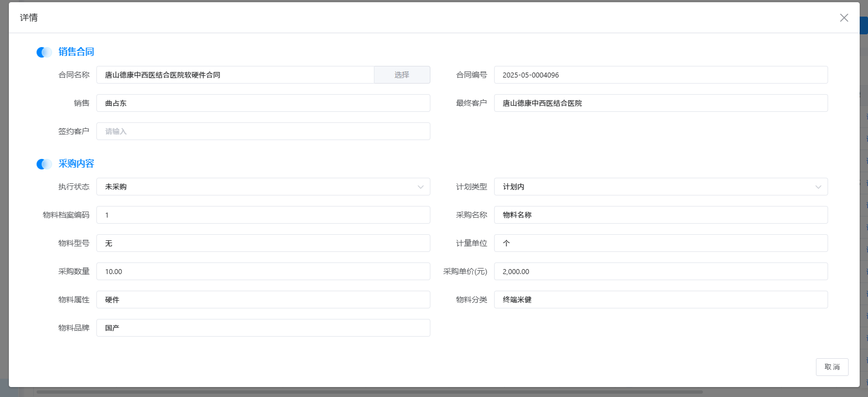Click the 物料型号 field
Image resolution: width=868 pixels, height=397 pixels.
pos(263,243)
